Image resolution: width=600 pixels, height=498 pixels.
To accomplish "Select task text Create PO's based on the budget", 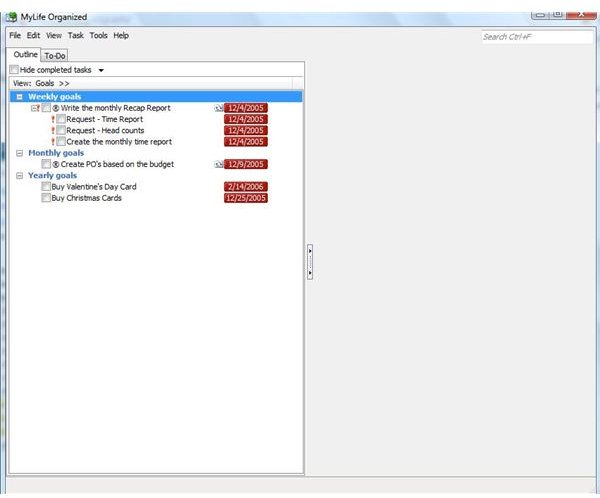I will pyautogui.click(x=117, y=165).
